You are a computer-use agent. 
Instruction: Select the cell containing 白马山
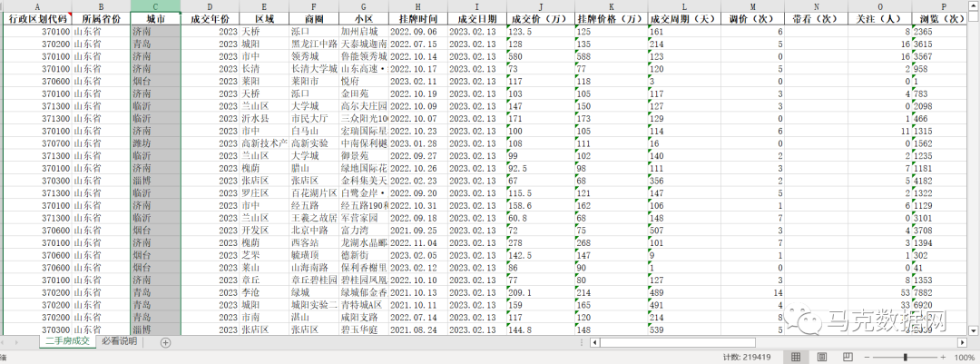(x=314, y=131)
